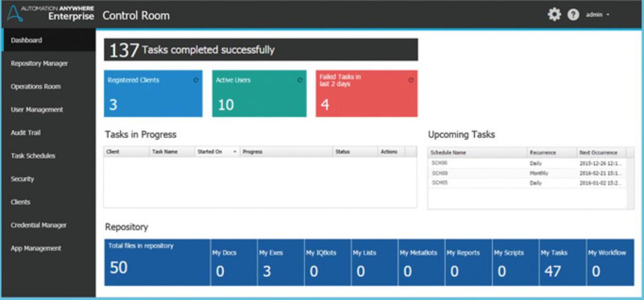The width and height of the screenshot is (644, 300).
Task: Refresh the Failed Tasks tile
Action: pos(411,81)
